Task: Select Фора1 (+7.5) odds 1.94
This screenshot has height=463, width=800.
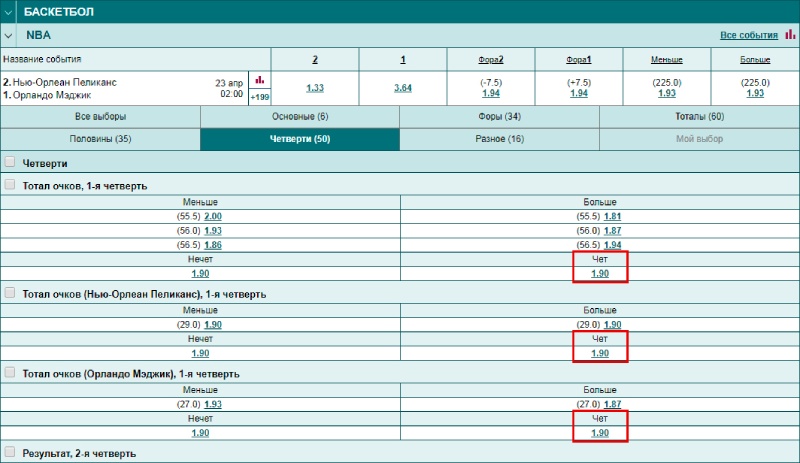Action: [579, 93]
